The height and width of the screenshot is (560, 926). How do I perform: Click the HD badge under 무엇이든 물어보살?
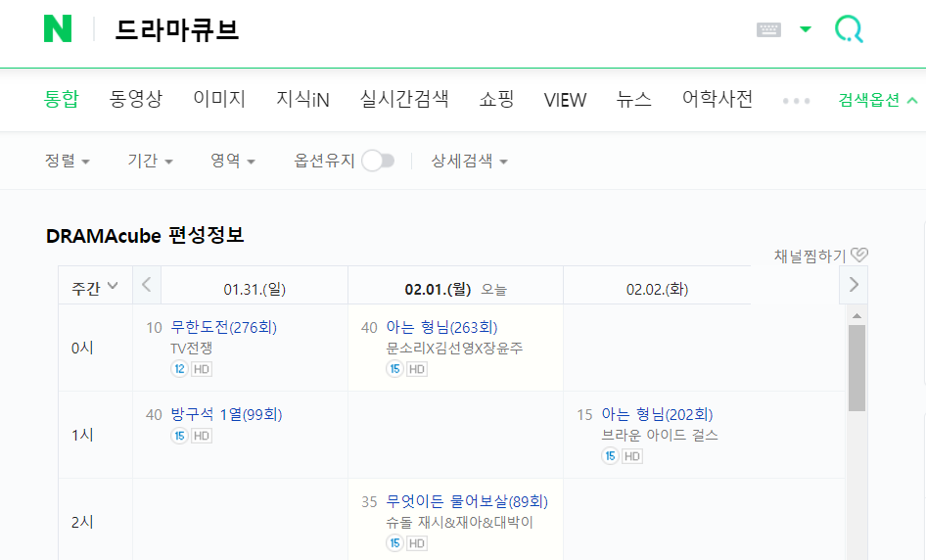(x=417, y=543)
